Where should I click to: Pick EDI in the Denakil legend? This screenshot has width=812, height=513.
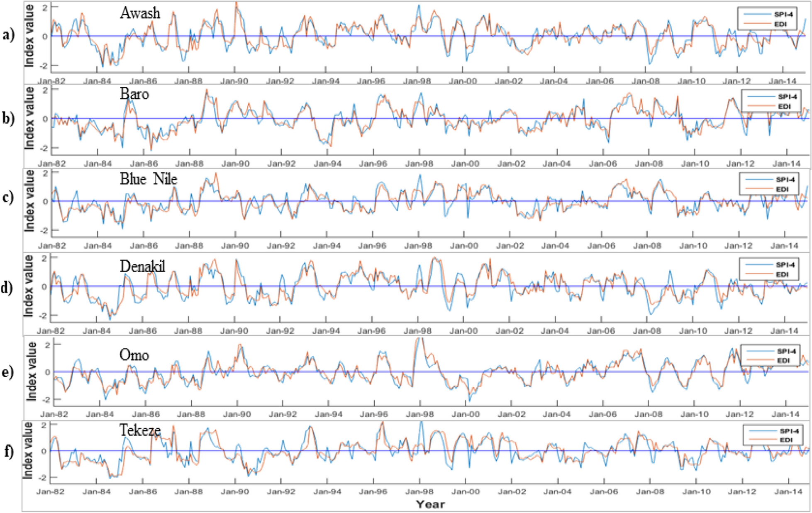[x=782, y=274]
